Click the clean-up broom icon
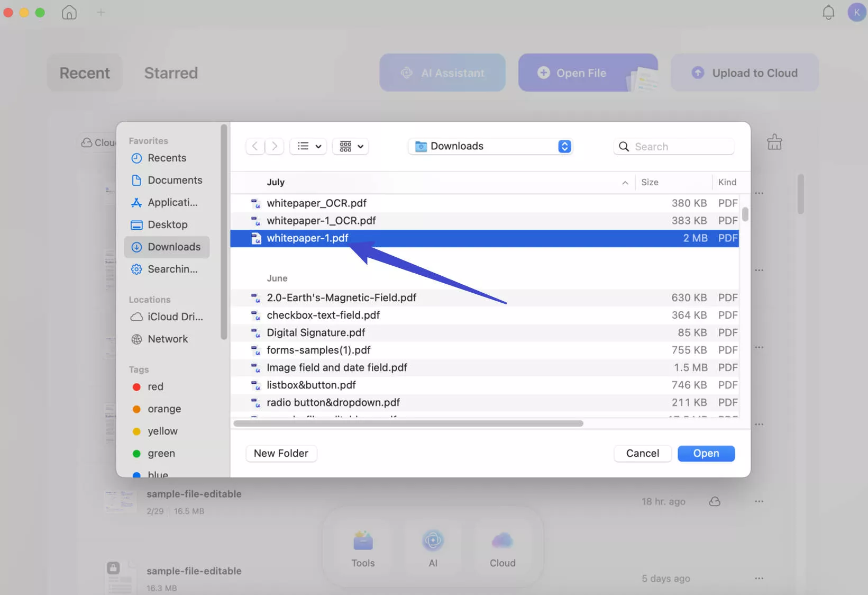Screen dimensions: 868x595 tap(774, 142)
